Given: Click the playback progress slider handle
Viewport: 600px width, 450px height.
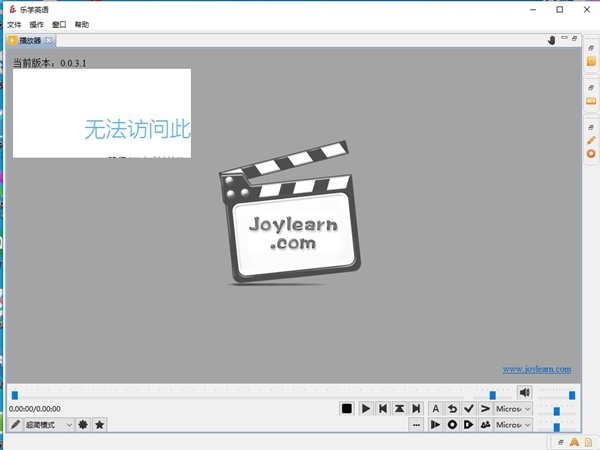Looking at the screenshot, I should coord(15,395).
